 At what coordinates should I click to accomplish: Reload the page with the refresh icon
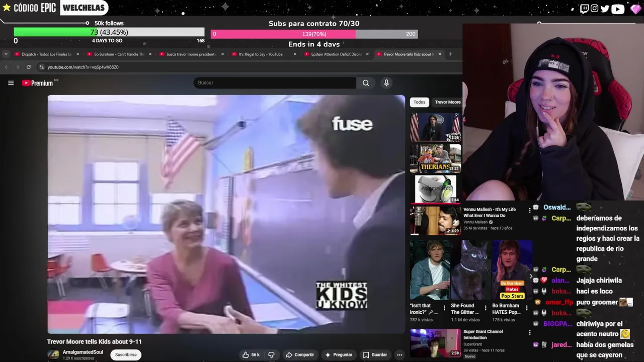click(29, 67)
